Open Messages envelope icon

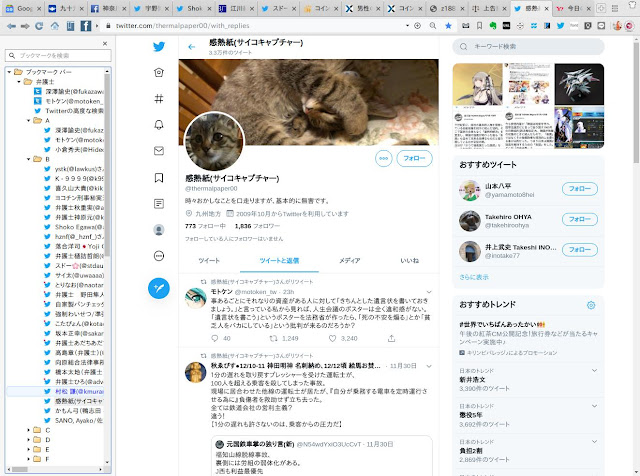159,151
